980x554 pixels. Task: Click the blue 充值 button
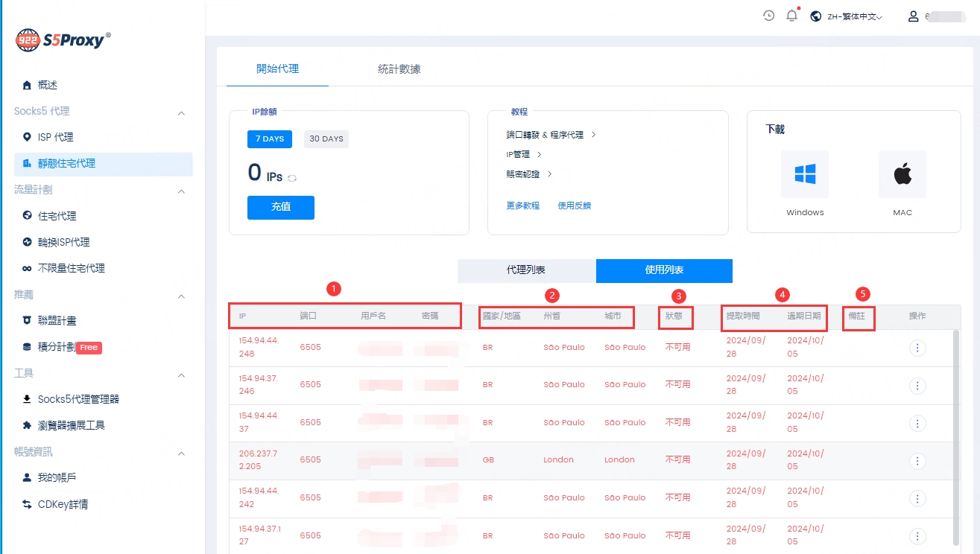[x=281, y=208]
